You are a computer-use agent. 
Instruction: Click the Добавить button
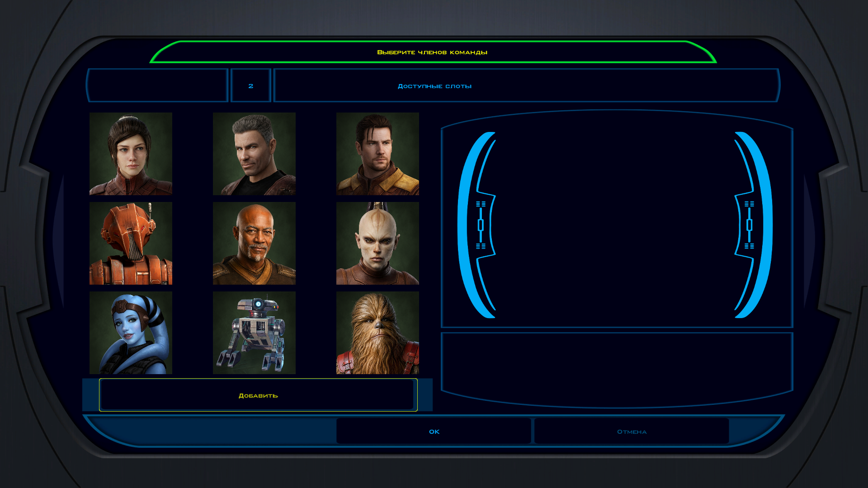pyautogui.click(x=258, y=395)
